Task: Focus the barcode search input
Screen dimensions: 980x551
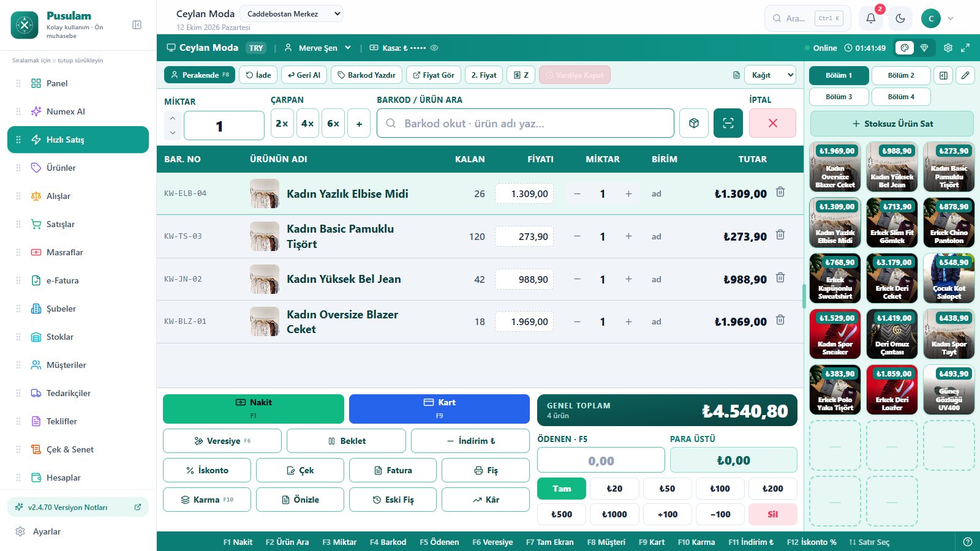Action: (526, 123)
